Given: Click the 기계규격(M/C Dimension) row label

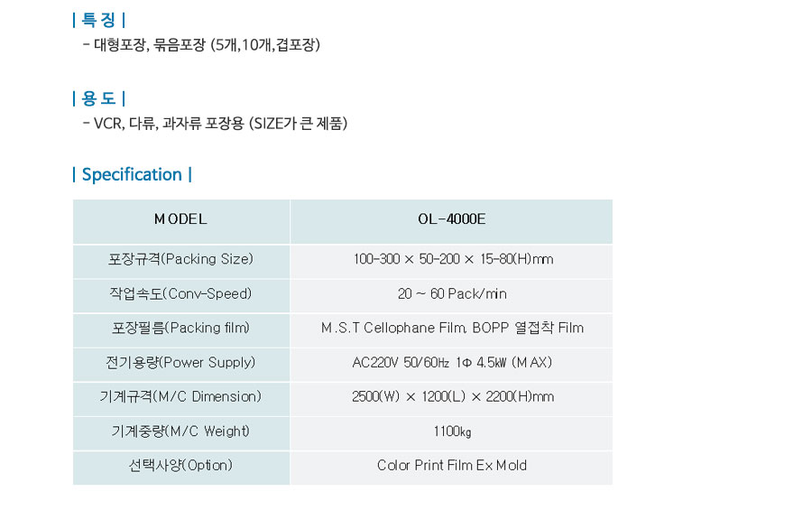Looking at the screenshot, I should [180, 396].
